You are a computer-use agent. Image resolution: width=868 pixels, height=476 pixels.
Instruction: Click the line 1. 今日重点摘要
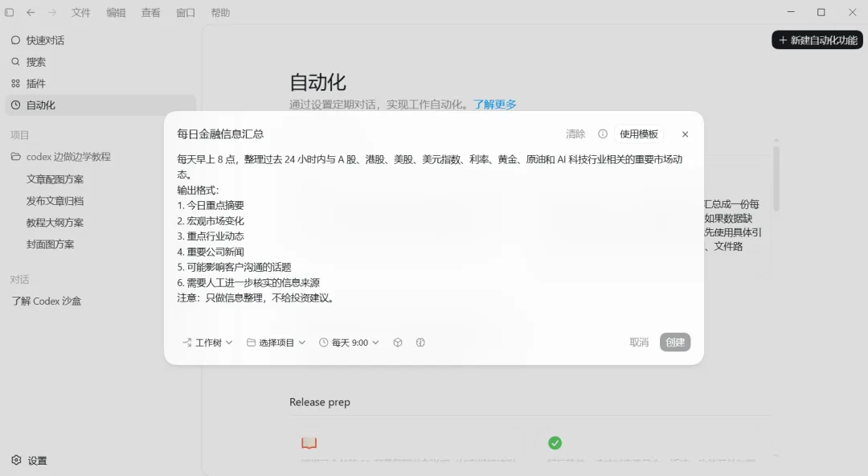coord(211,205)
